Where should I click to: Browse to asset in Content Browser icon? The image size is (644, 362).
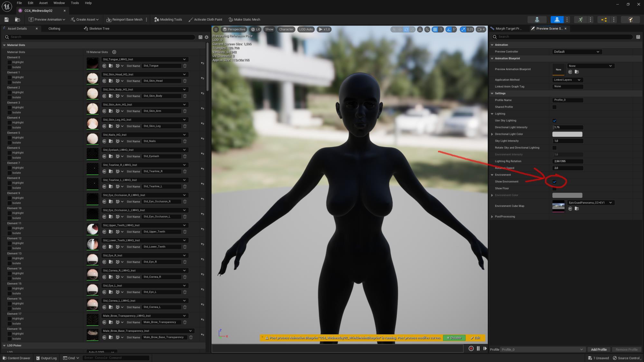(x=17, y=20)
